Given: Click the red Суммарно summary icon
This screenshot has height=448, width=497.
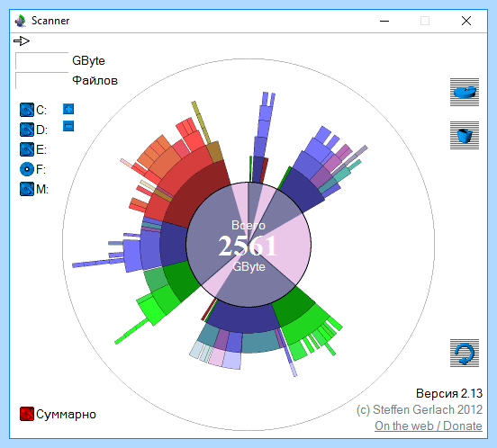Looking at the screenshot, I should click(27, 414).
